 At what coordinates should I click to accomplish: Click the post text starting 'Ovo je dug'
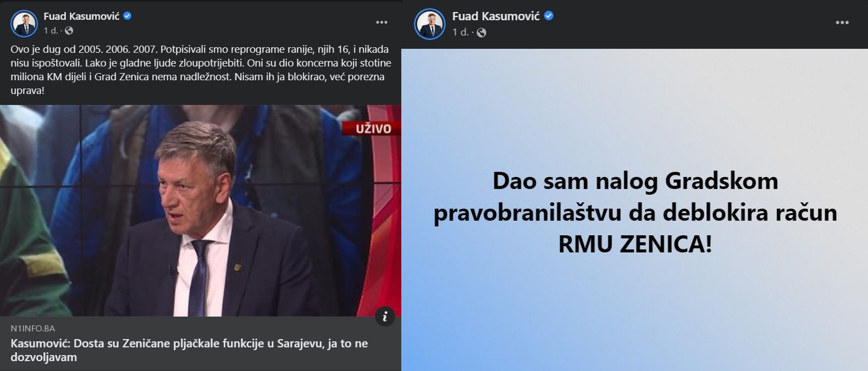pyautogui.click(x=201, y=70)
